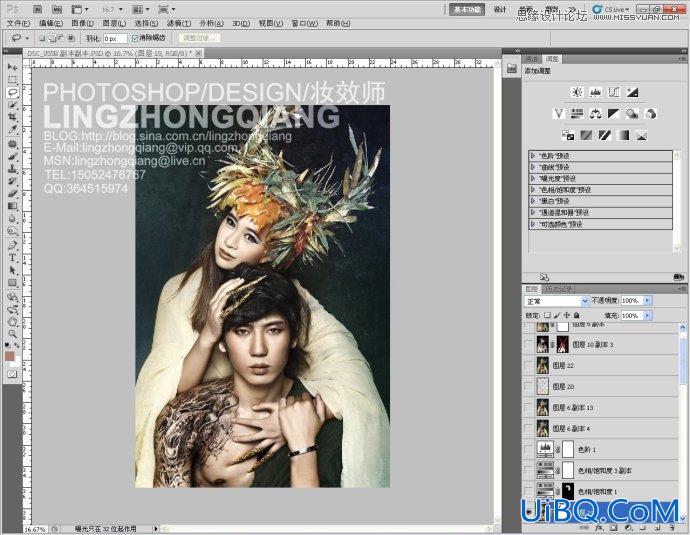Viewport: 690px width, 535px height.
Task: Open the layer blend mode dropdown
Action: [x=557, y=301]
